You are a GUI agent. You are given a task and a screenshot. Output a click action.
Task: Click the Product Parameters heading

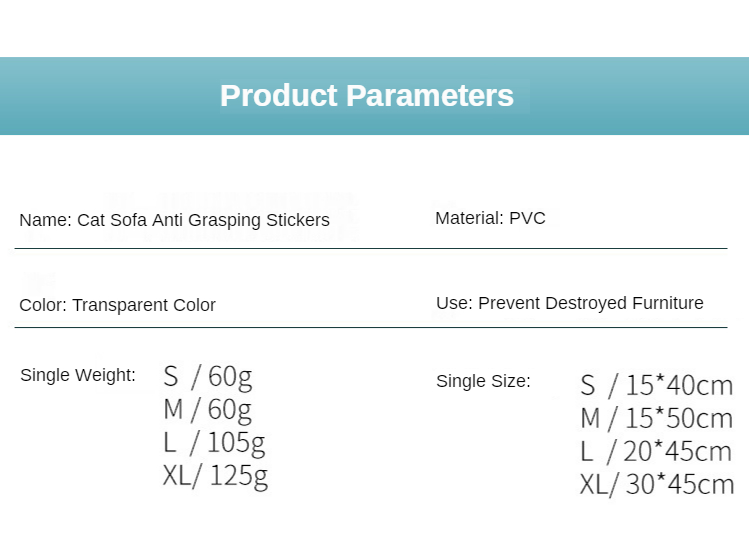point(366,96)
